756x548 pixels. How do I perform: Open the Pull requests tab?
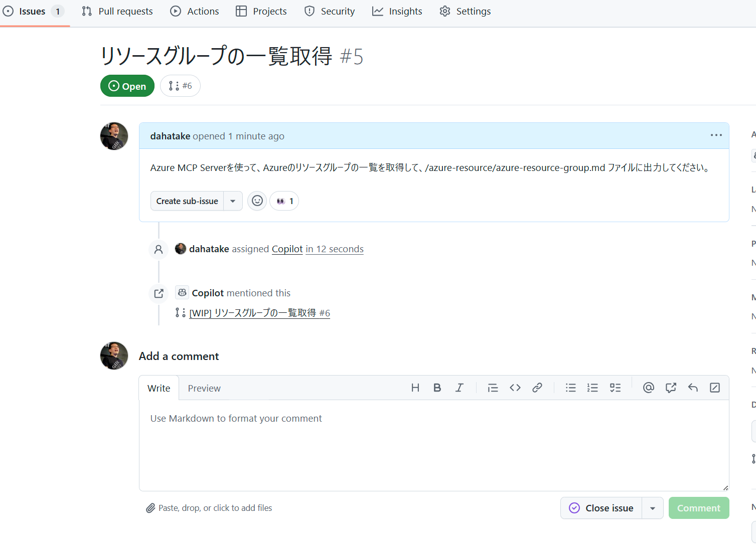117,11
